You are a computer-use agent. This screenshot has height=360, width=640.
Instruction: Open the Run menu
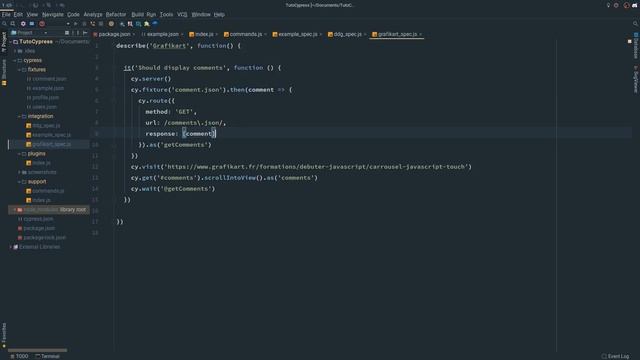151,14
